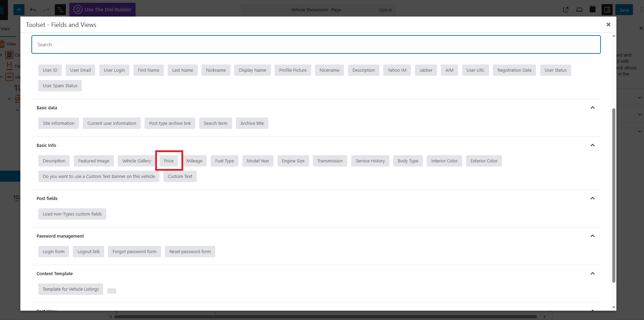The width and height of the screenshot is (644, 320).
Task: Select the Model Year field
Action: point(258,161)
